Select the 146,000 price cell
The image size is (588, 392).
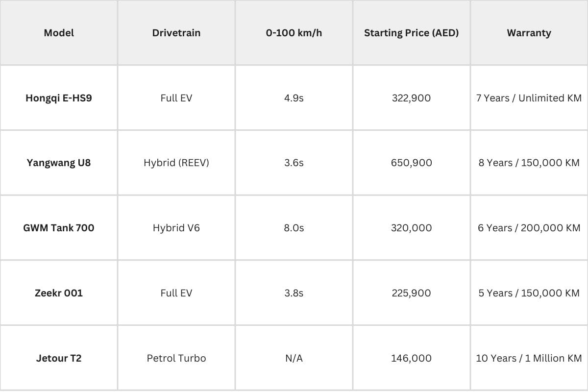pyautogui.click(x=412, y=358)
